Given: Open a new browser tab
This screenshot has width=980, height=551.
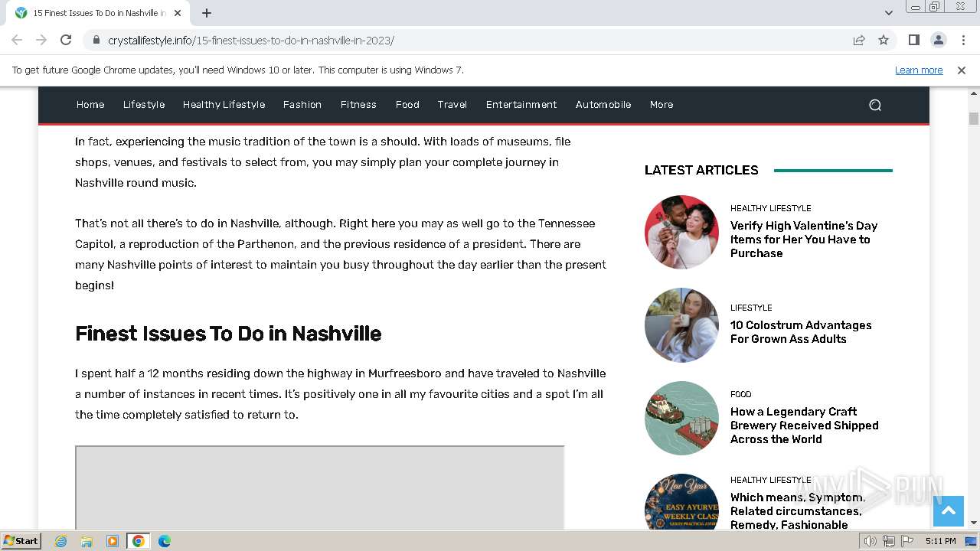Looking at the screenshot, I should [207, 13].
